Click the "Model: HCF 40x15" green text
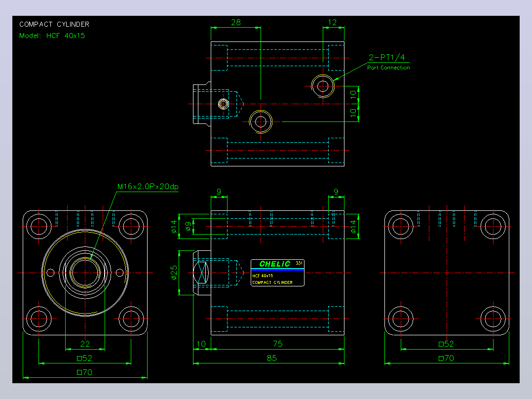The width and height of the screenshot is (532, 399). point(52,36)
